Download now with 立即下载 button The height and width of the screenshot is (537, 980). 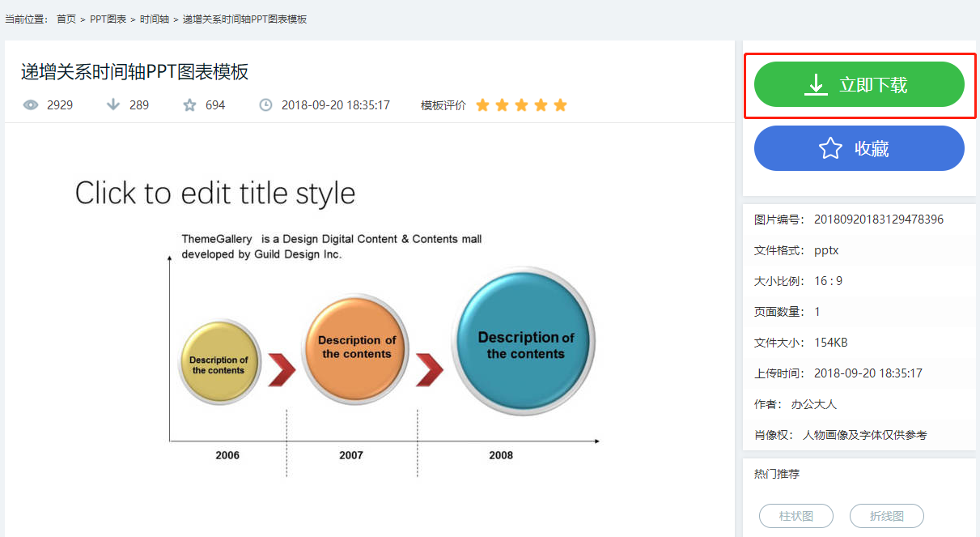pyautogui.click(x=859, y=84)
